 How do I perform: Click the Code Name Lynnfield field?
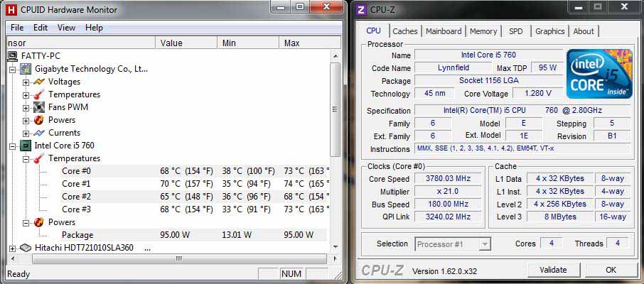pos(453,67)
